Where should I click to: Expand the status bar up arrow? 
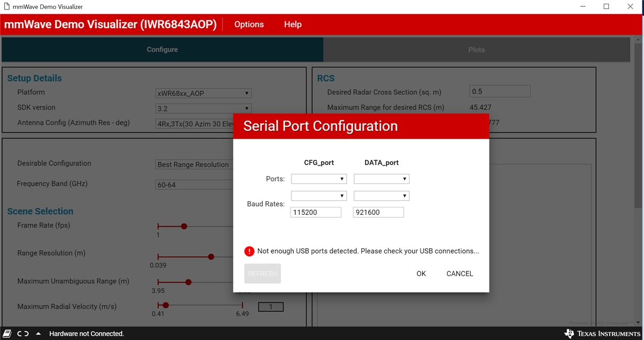(38, 334)
